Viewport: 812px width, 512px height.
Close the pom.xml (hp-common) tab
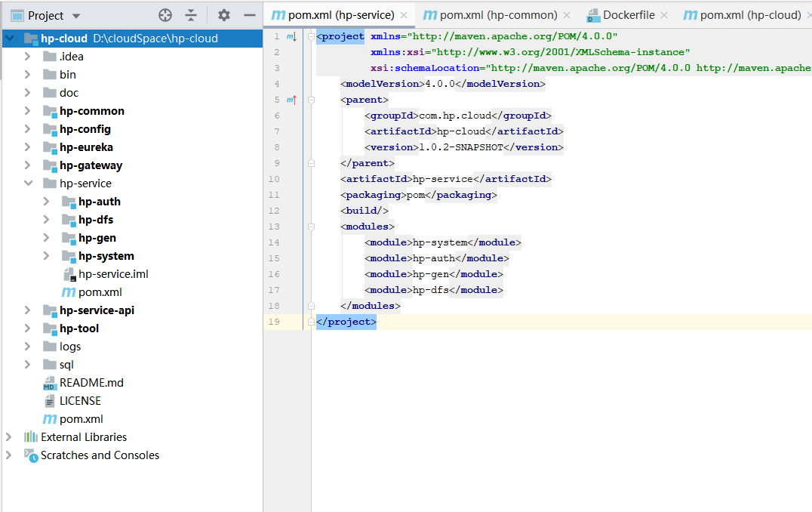(567, 16)
